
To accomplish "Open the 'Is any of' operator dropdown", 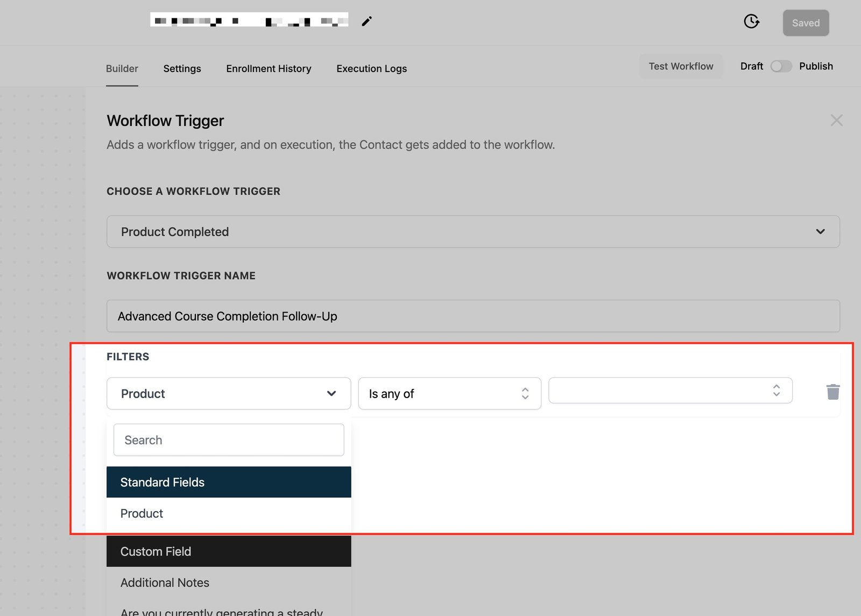I will click(x=449, y=394).
